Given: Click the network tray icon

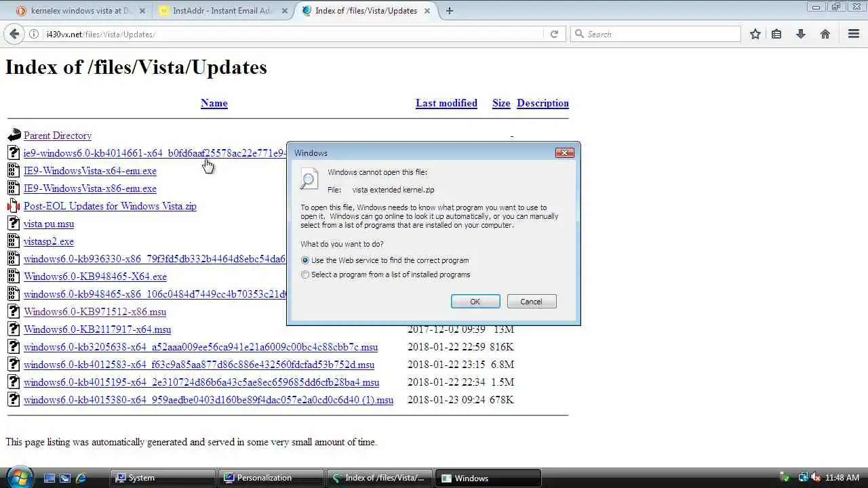Looking at the screenshot, I should [803, 477].
